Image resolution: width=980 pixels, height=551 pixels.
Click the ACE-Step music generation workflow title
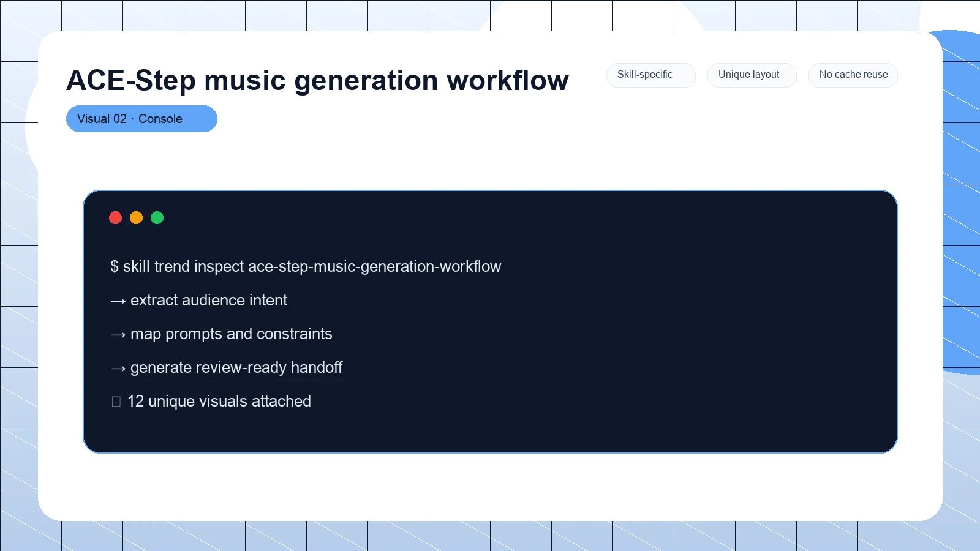317,80
